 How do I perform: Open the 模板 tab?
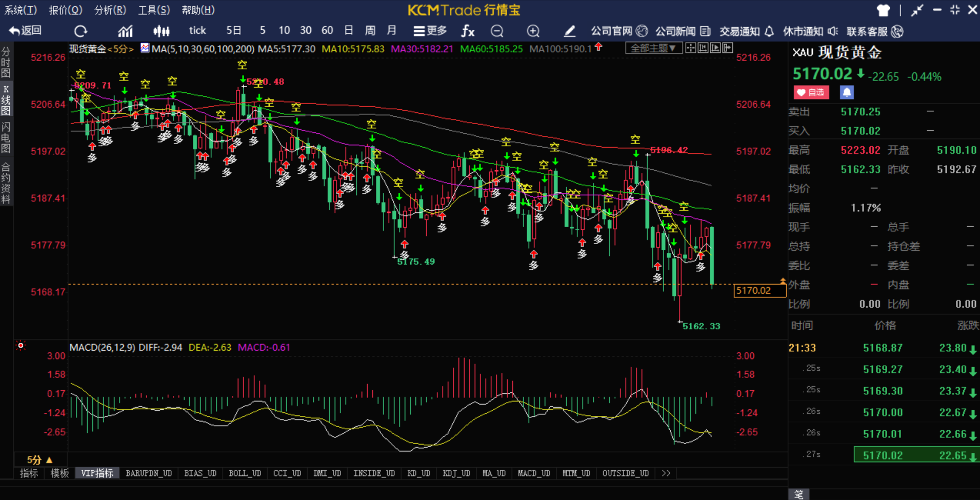coord(59,473)
